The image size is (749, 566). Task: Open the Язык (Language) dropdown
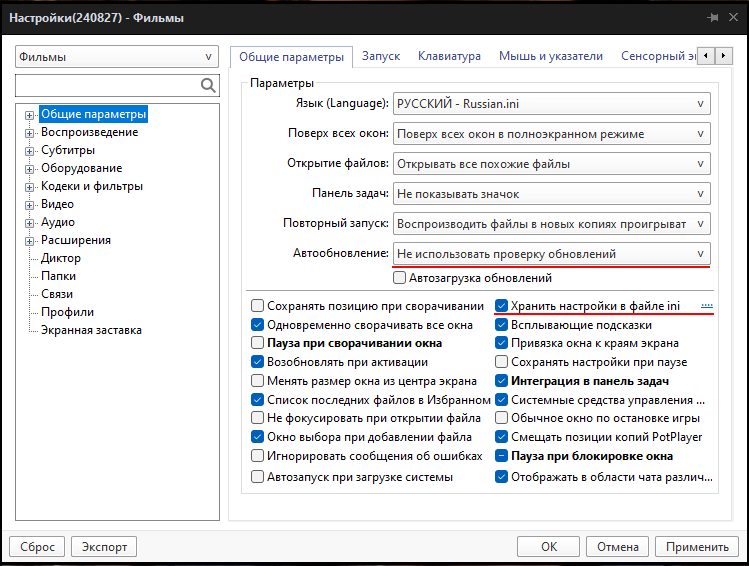tap(551, 104)
